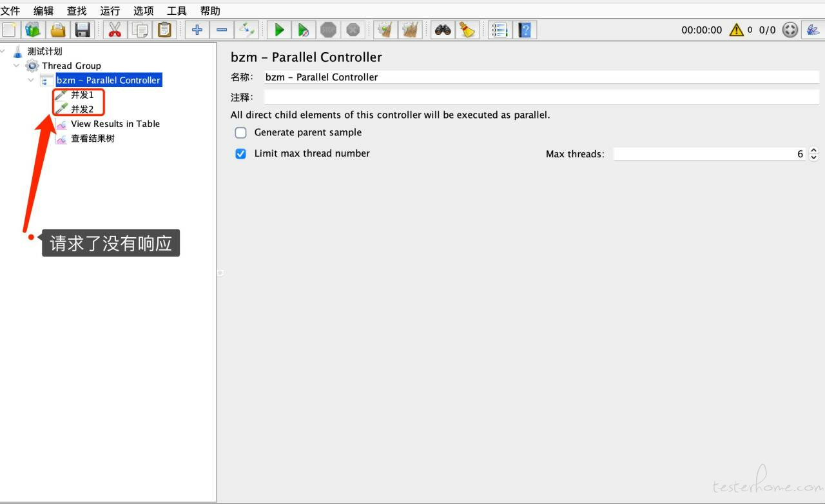825x504 pixels.
Task: Start test with no pauses icon
Action: [304, 30]
